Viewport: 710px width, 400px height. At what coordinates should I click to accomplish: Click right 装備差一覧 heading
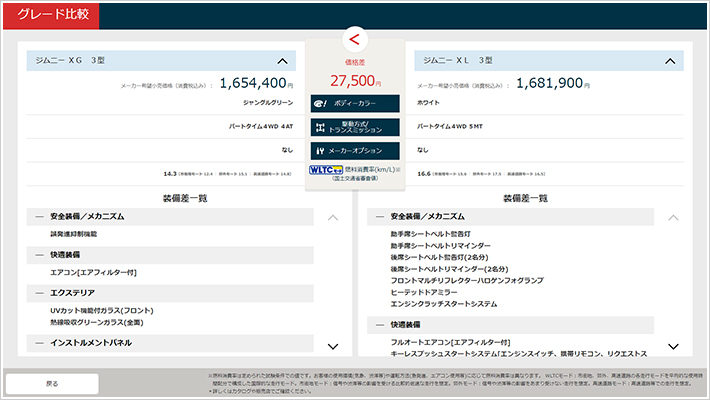[x=526, y=198]
